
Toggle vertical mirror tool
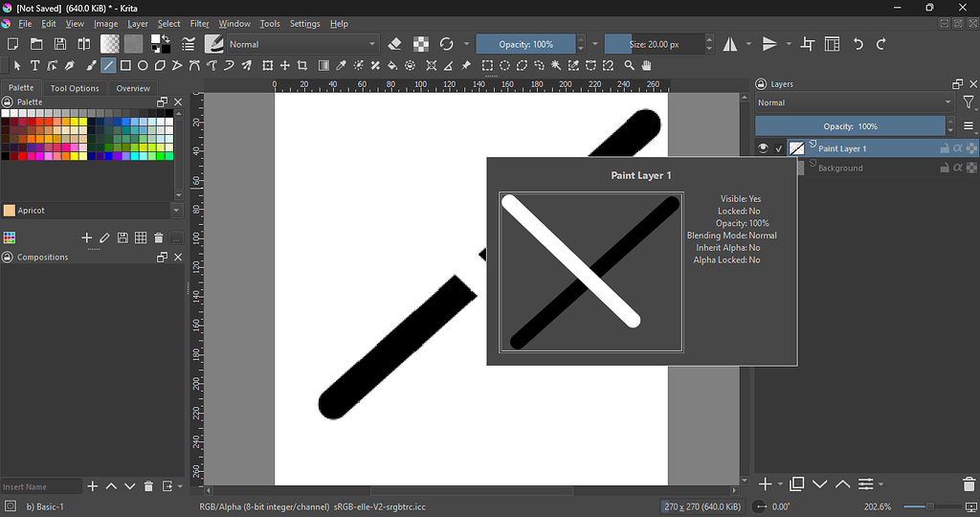pos(769,44)
